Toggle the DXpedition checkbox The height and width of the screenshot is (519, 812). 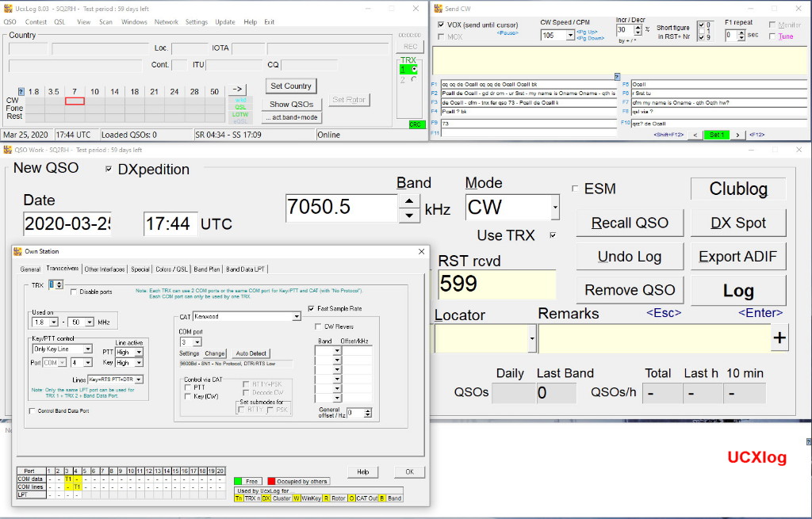[109, 169]
